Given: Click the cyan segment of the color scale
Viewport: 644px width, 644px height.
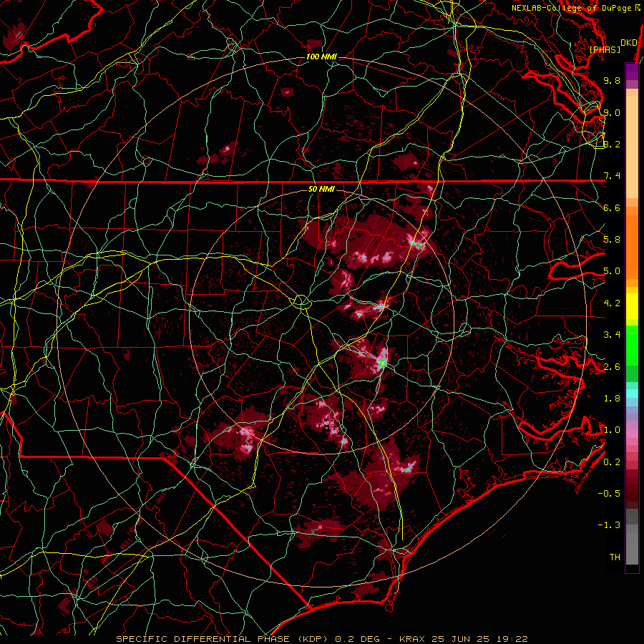Looking at the screenshot, I should pos(632,394).
